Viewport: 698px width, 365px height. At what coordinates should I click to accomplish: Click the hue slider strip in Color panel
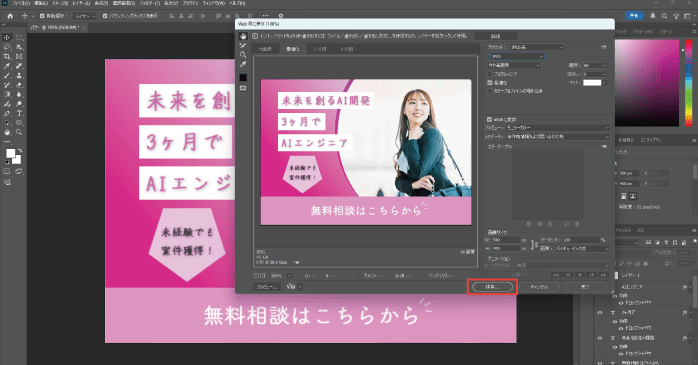pos(689,83)
